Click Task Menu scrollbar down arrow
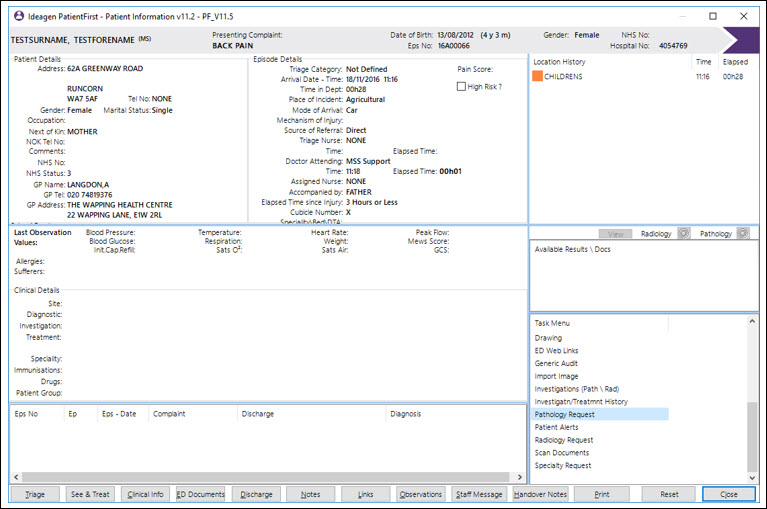The height and width of the screenshot is (509, 767). (752, 478)
